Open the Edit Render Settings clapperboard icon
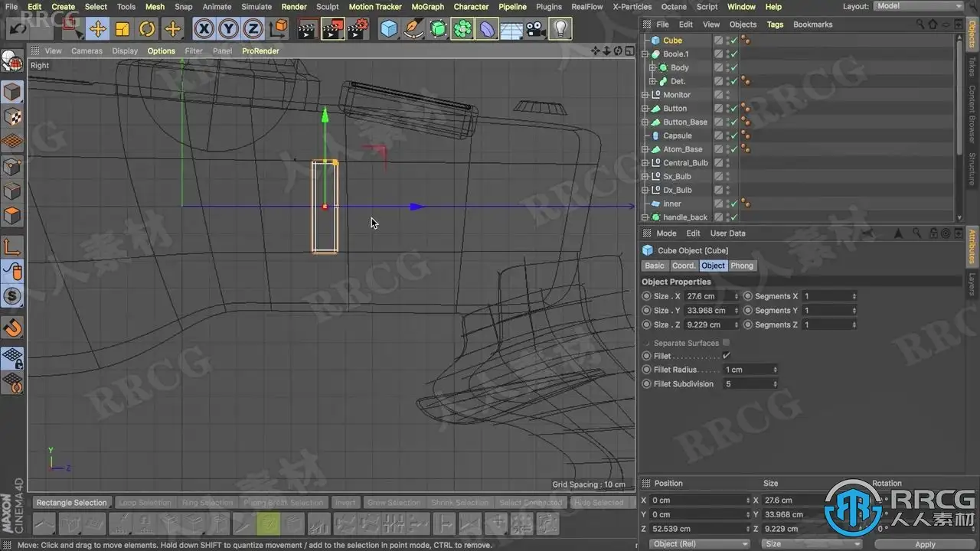Screen dimensions: 980x551 358,29
